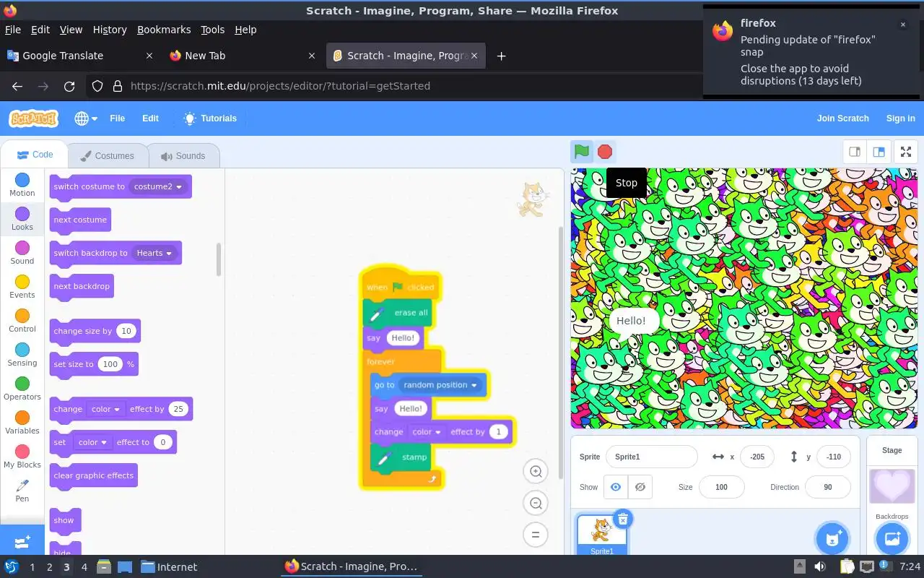Delete Sprite1 with trash icon
The width and height of the screenshot is (924, 578).
(x=623, y=518)
